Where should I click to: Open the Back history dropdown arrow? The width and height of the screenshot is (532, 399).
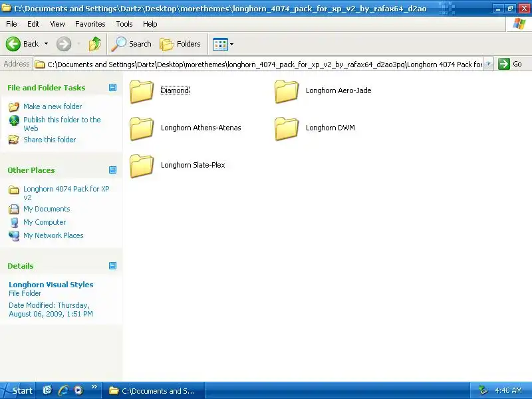[46, 44]
